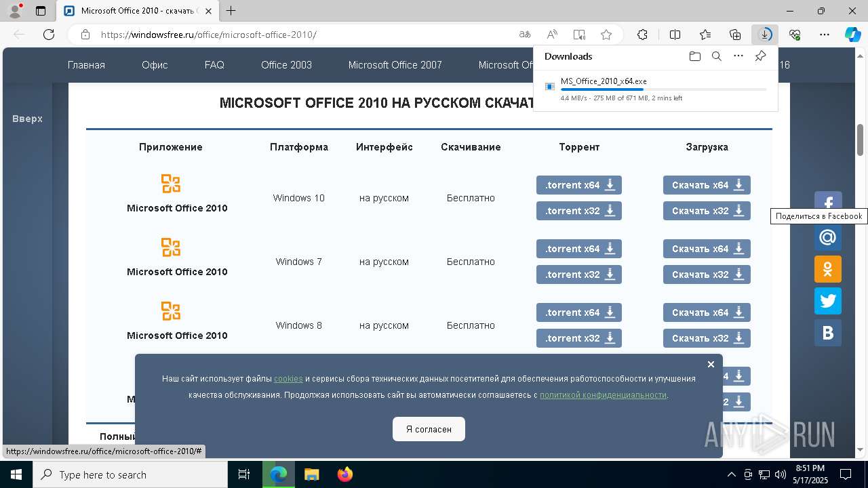Open the FAQ menu item
Viewport: 868px width, 488px height.
coord(214,65)
